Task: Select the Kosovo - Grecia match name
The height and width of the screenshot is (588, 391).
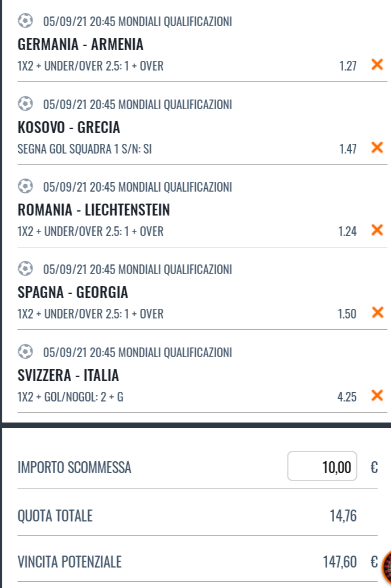Action: 69,127
